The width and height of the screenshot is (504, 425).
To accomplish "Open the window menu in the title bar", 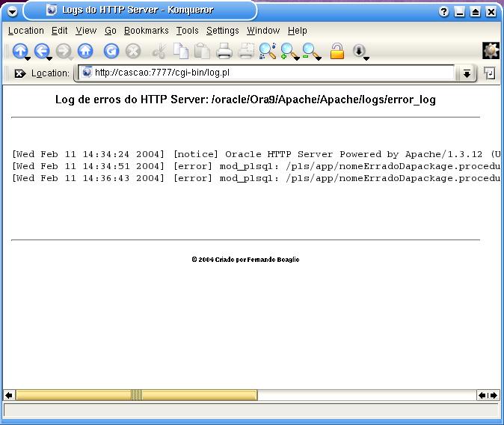I will [x=12, y=11].
